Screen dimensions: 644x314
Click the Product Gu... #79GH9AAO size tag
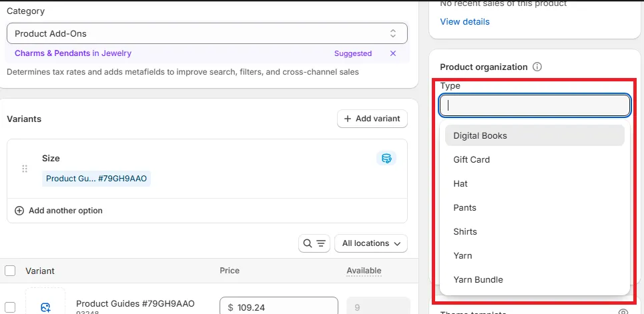(96, 179)
